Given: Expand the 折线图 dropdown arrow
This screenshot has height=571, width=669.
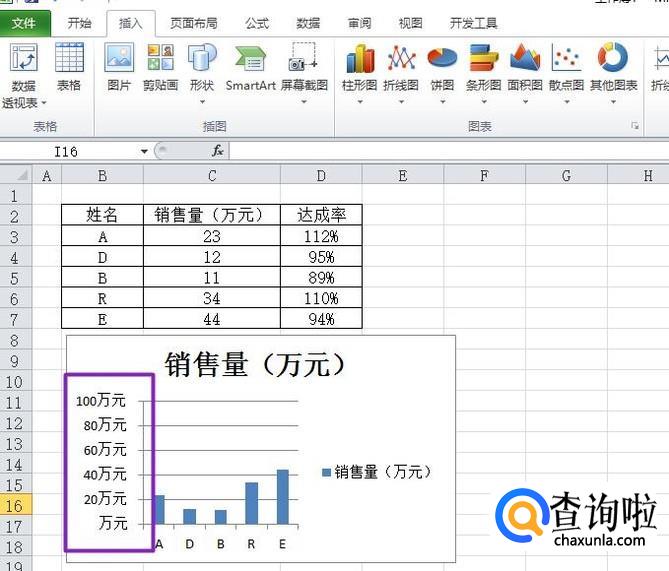Looking at the screenshot, I should click(x=401, y=102).
